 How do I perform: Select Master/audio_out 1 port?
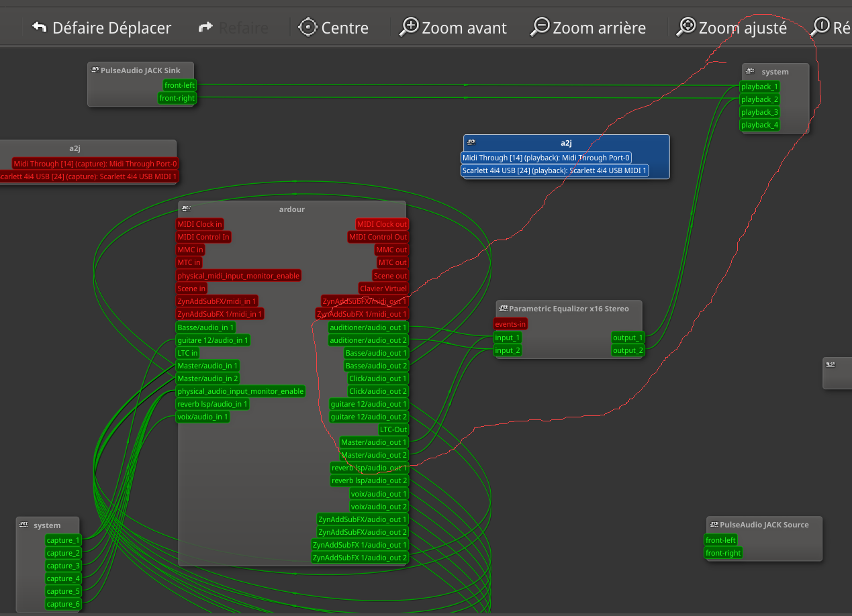[374, 442]
